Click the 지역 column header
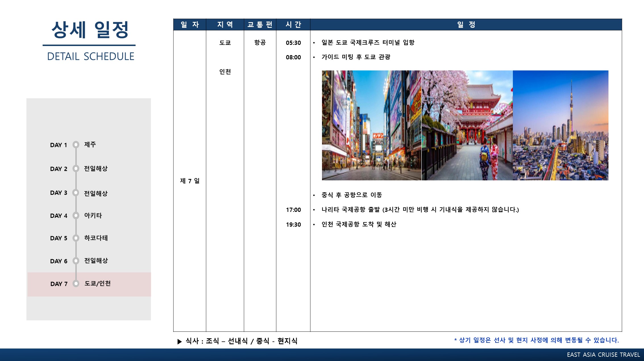 click(225, 25)
